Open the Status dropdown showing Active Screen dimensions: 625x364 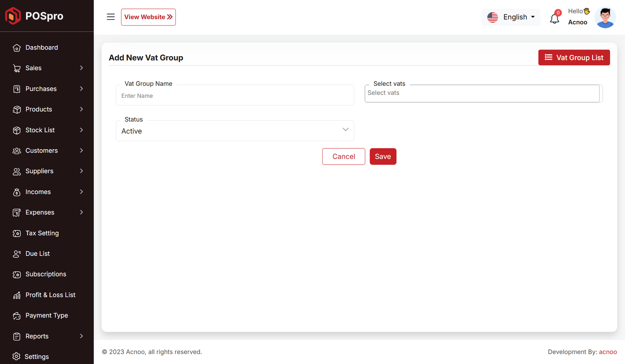pos(235,131)
